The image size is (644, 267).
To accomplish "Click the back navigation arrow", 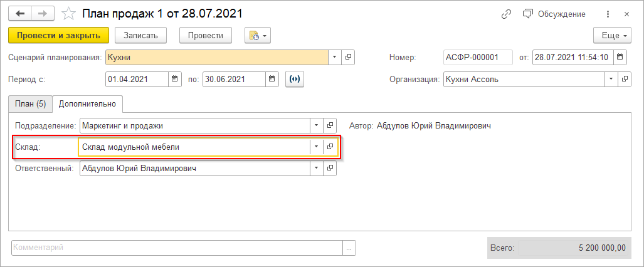I will point(19,13).
